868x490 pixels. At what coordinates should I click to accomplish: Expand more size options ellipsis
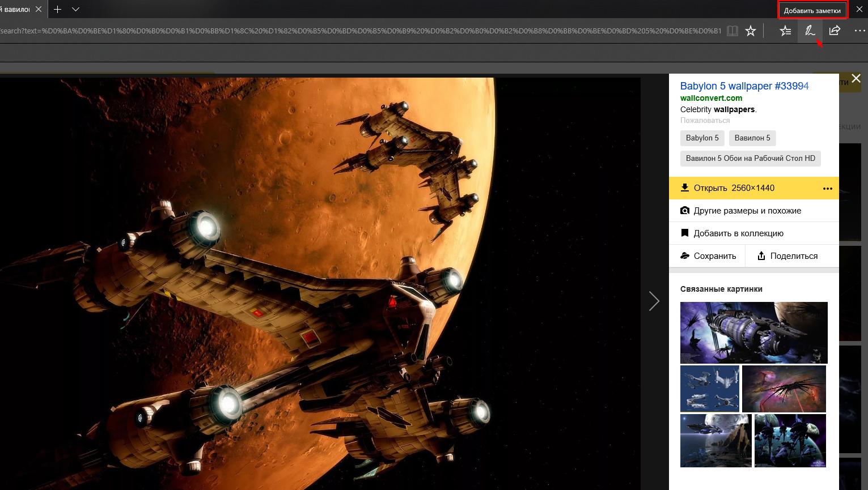[828, 189]
